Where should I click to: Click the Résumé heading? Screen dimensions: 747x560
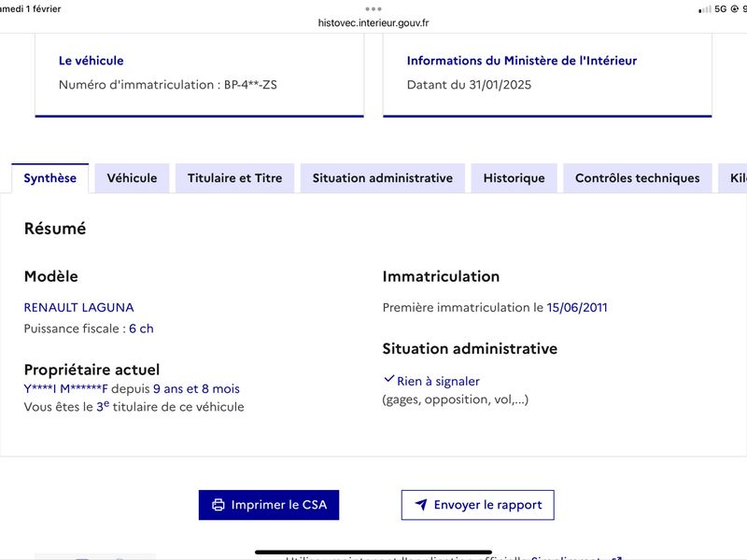(55, 229)
